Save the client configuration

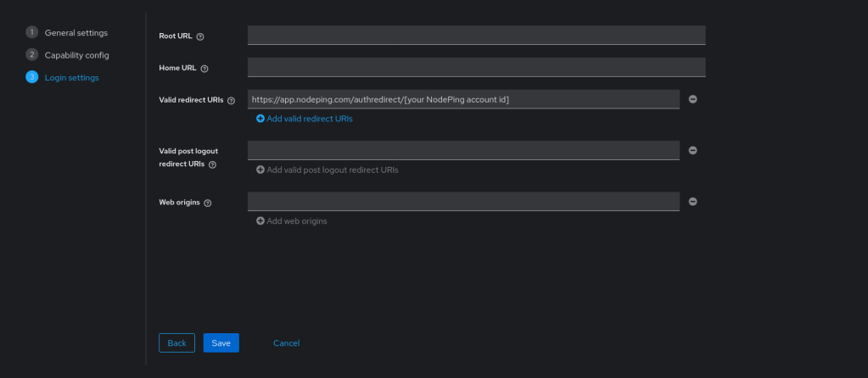[x=221, y=342]
